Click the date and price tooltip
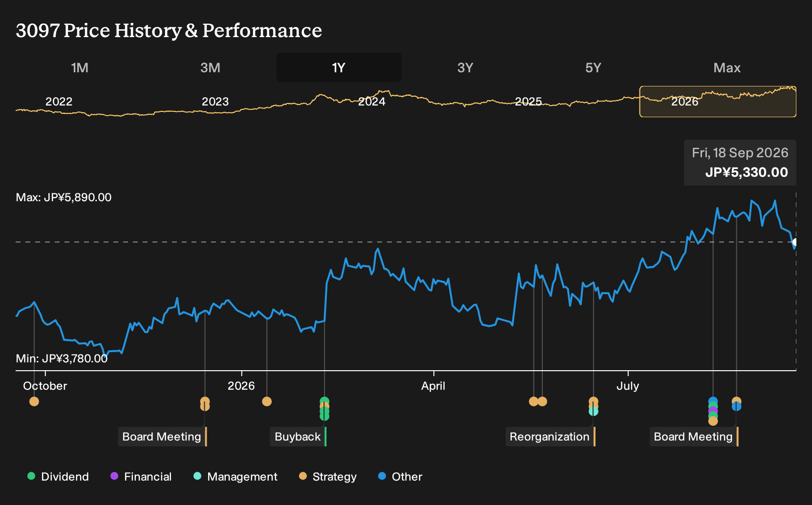The image size is (812, 505). click(x=740, y=163)
